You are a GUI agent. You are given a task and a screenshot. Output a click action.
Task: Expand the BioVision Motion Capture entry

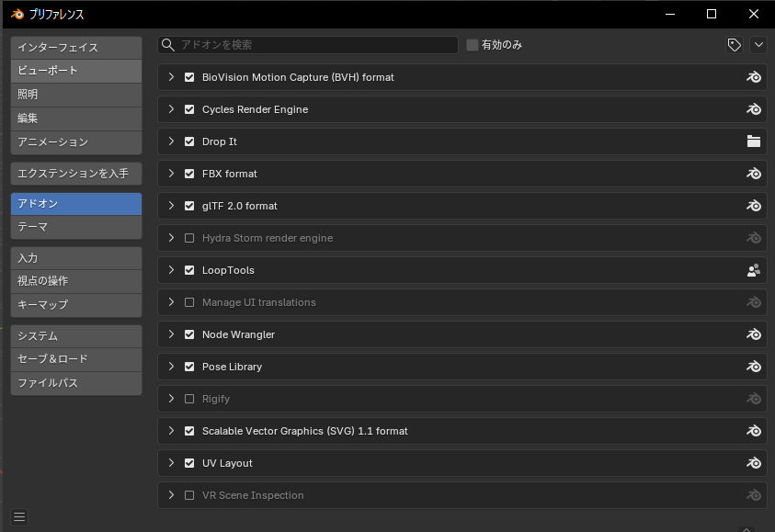click(171, 77)
